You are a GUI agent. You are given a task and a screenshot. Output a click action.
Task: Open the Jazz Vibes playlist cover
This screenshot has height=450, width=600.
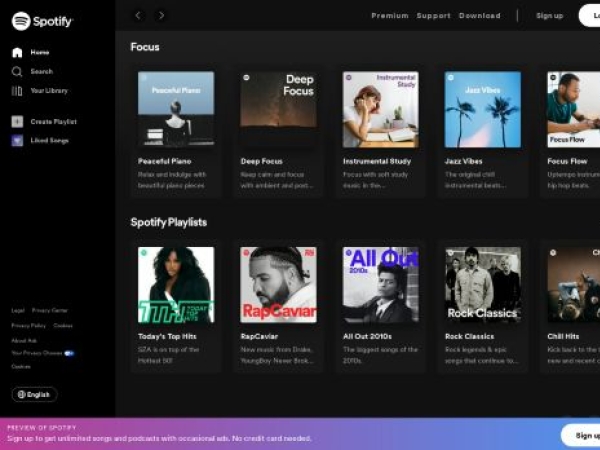[x=483, y=109]
